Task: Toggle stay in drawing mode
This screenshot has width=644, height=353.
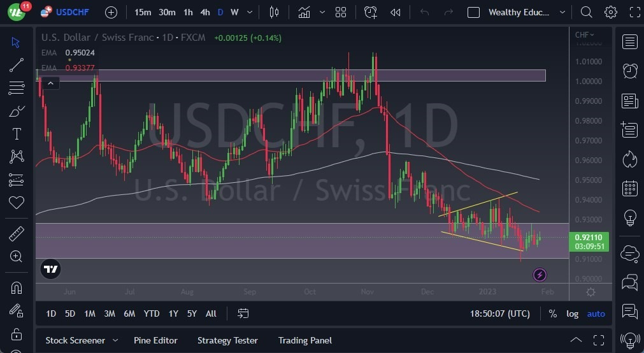Action: [17, 311]
